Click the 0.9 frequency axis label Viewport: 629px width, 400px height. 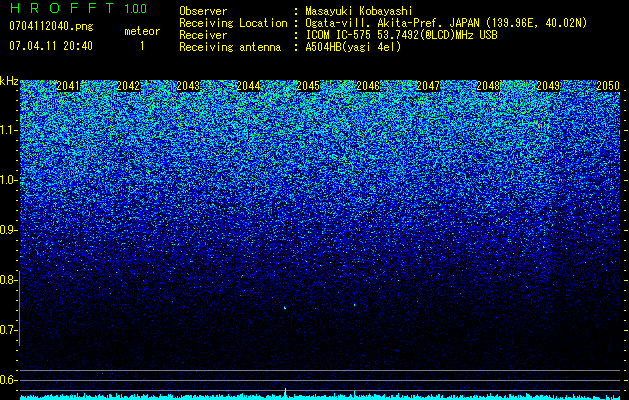(x=8, y=230)
